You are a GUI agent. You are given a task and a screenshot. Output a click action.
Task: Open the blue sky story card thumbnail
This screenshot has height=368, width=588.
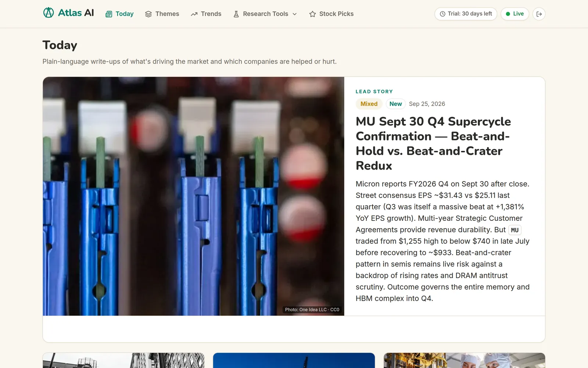tap(294, 360)
